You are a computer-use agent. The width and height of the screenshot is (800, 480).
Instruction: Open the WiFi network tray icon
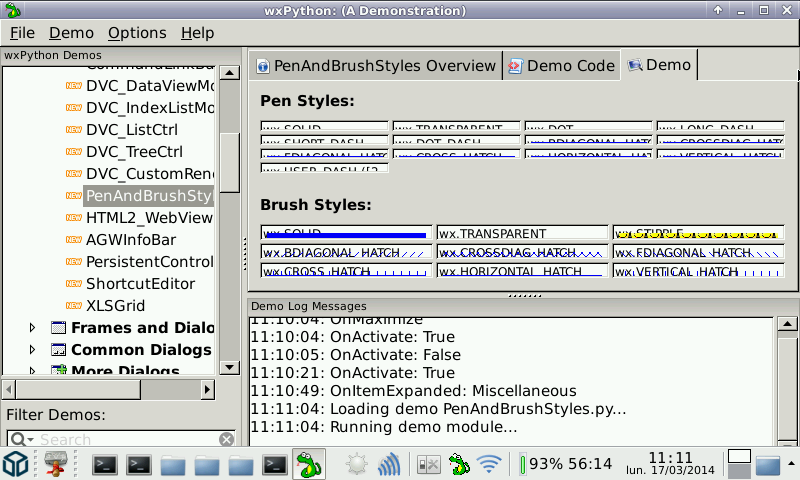(x=489, y=464)
